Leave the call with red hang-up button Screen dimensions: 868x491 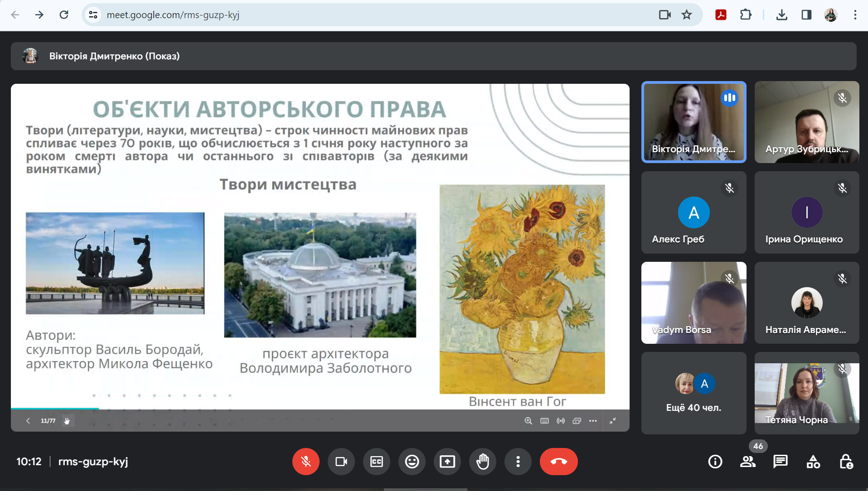click(559, 462)
